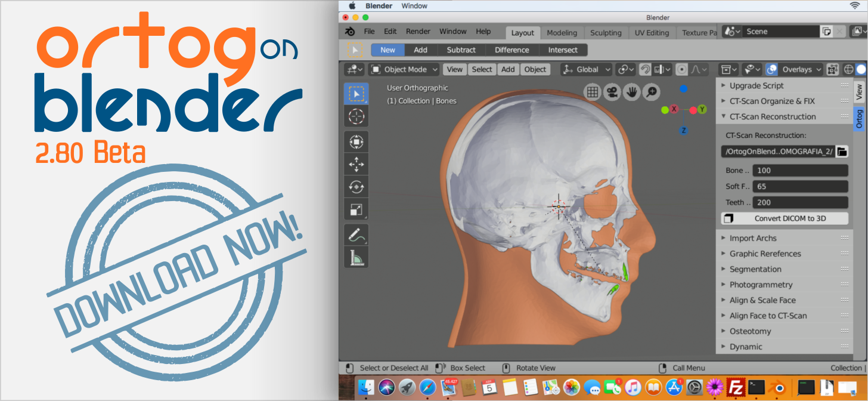Select the Move tool with four arrows

click(x=356, y=164)
